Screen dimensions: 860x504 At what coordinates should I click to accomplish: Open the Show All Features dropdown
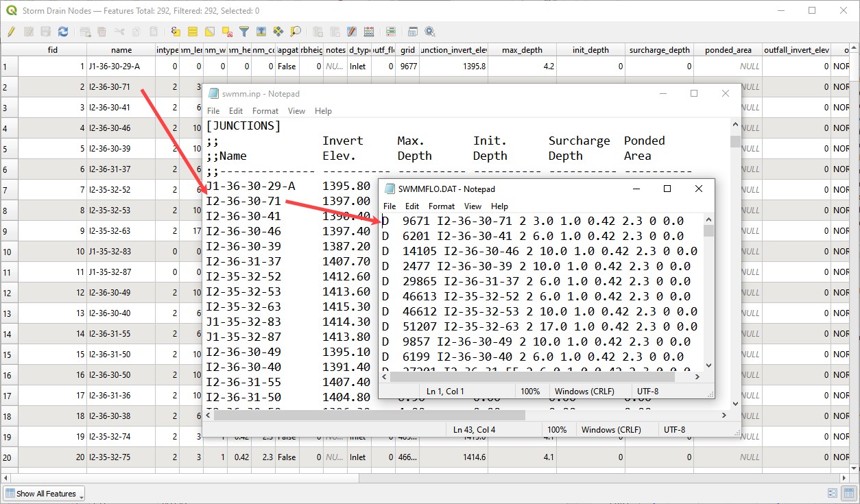coord(45,494)
